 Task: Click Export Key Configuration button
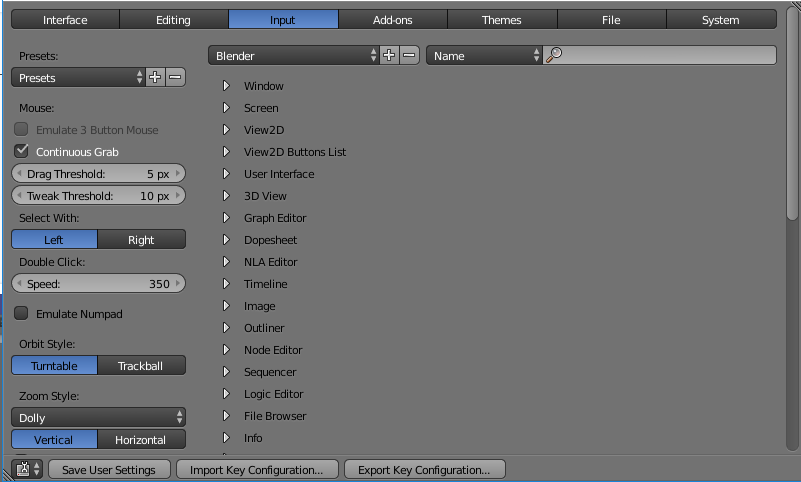pyautogui.click(x=425, y=469)
